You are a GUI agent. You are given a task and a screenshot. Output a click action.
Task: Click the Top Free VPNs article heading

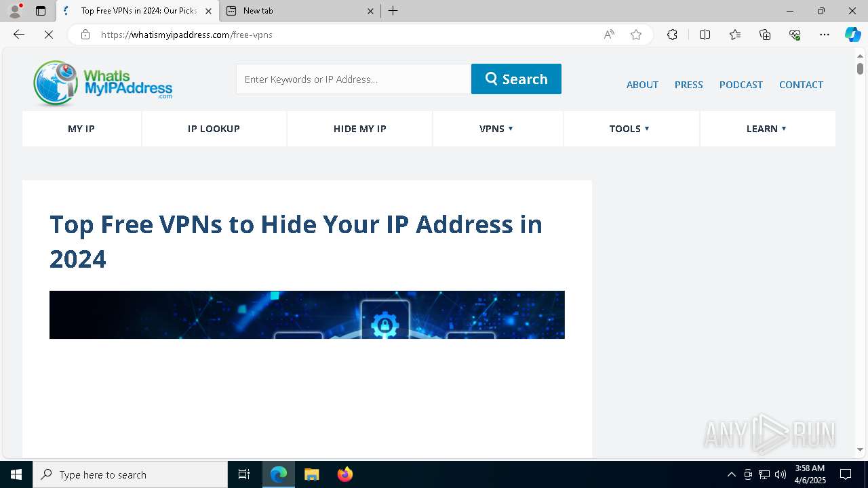pos(296,241)
